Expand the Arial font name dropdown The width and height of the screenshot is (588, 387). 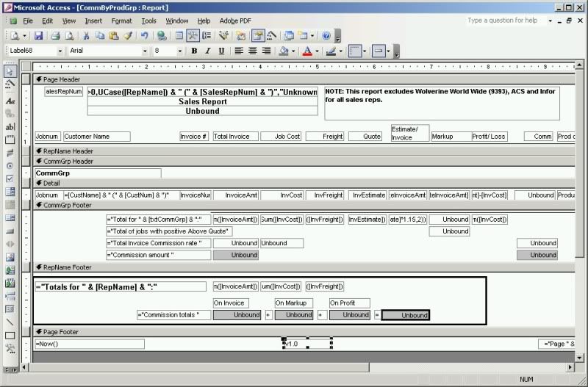tap(146, 51)
